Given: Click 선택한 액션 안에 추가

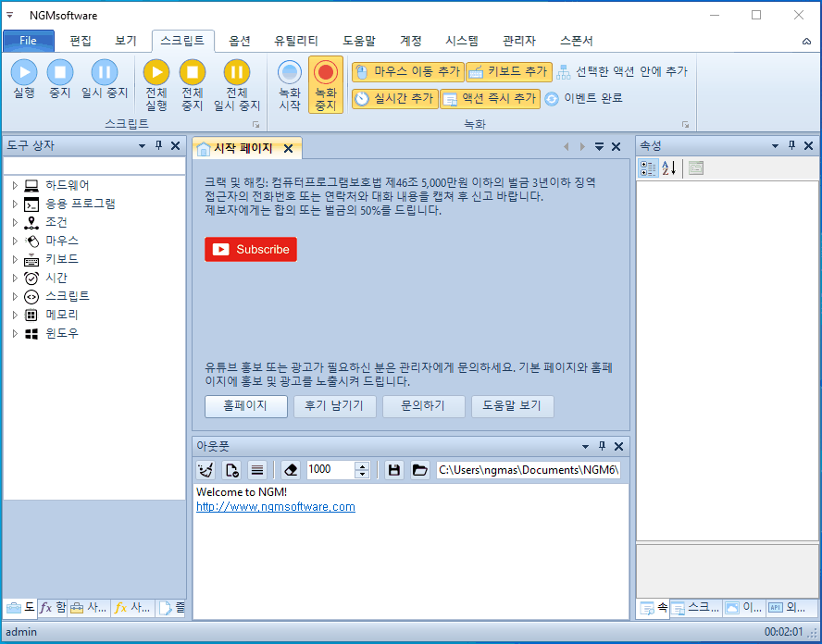Looking at the screenshot, I should click(622, 72).
